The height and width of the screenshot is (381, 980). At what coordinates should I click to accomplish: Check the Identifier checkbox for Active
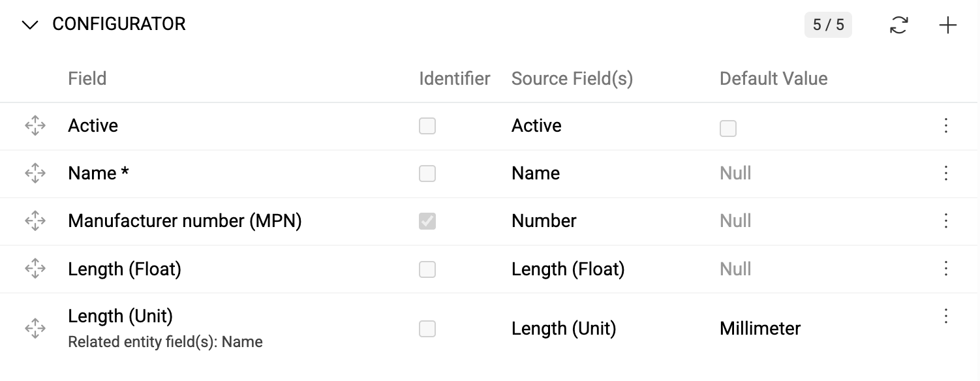click(x=427, y=126)
